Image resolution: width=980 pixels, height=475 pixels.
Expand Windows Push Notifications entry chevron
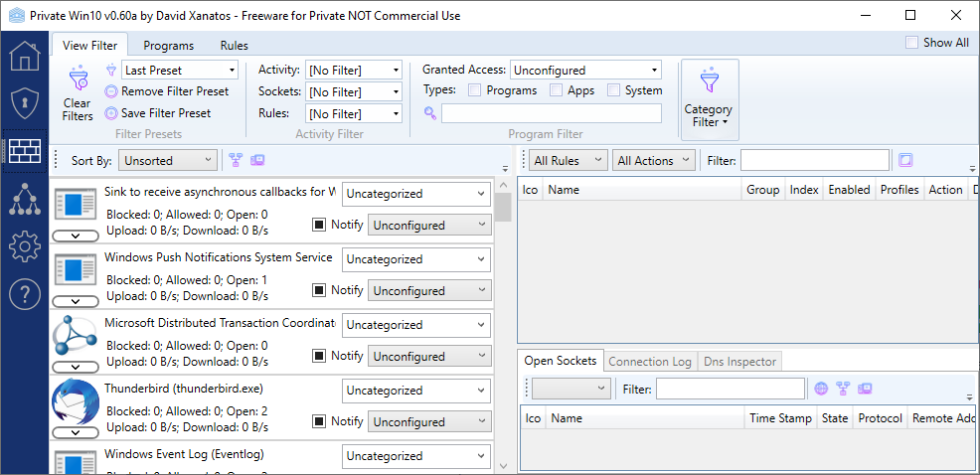tap(76, 301)
